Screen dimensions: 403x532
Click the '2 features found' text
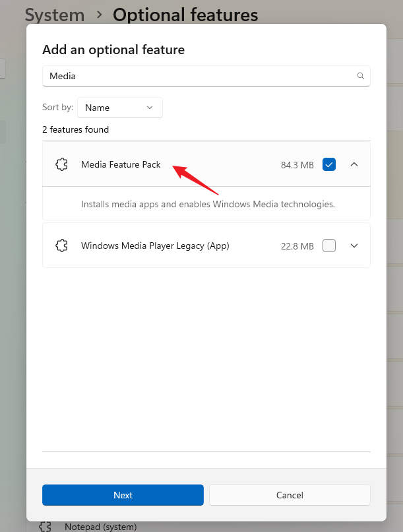click(76, 129)
